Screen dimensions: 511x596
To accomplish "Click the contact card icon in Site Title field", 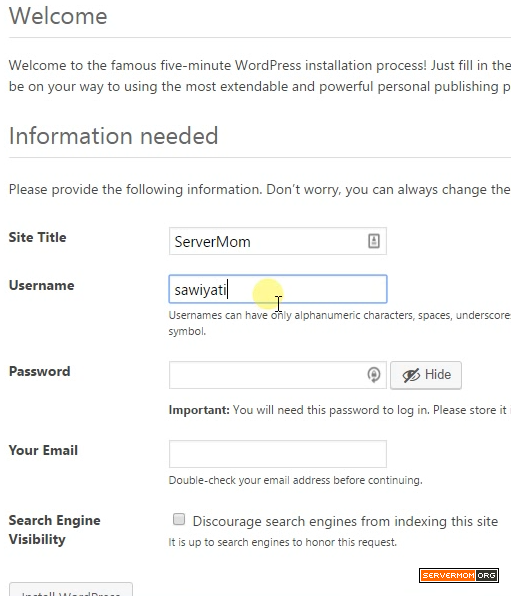I will [374, 241].
